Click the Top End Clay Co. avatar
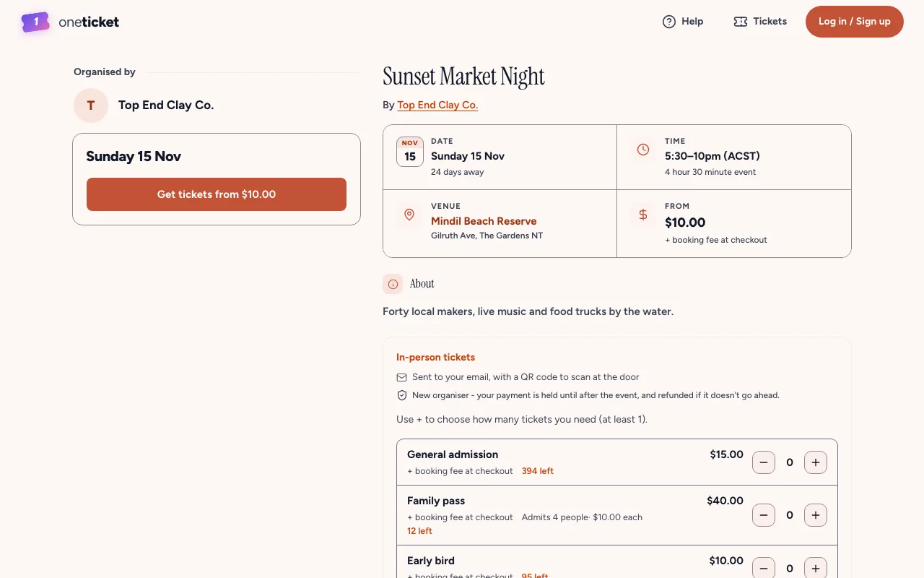Viewport: 924px width, 578px height. (91, 105)
